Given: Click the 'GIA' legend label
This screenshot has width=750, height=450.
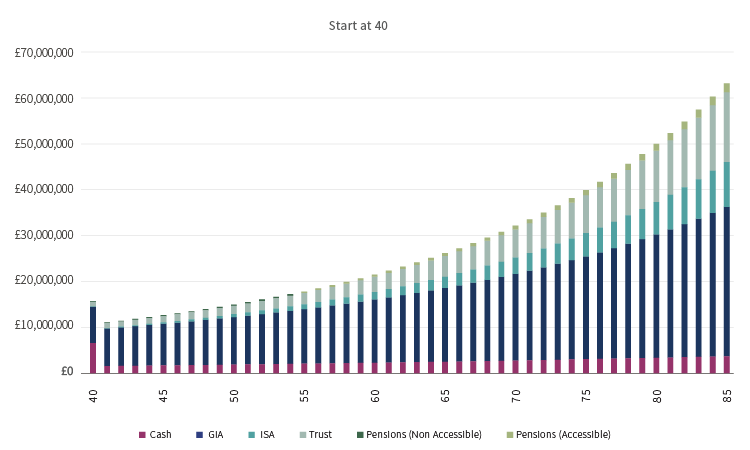Looking at the screenshot, I should (215, 435).
